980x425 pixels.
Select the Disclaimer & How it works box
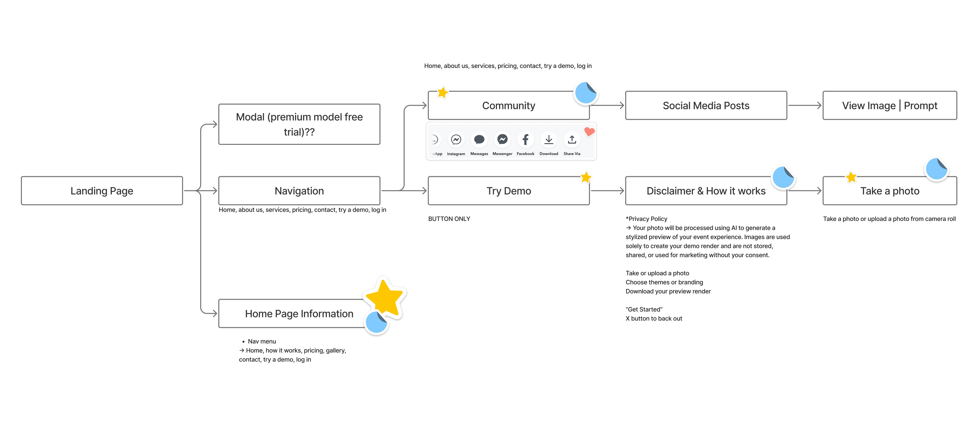pos(706,191)
